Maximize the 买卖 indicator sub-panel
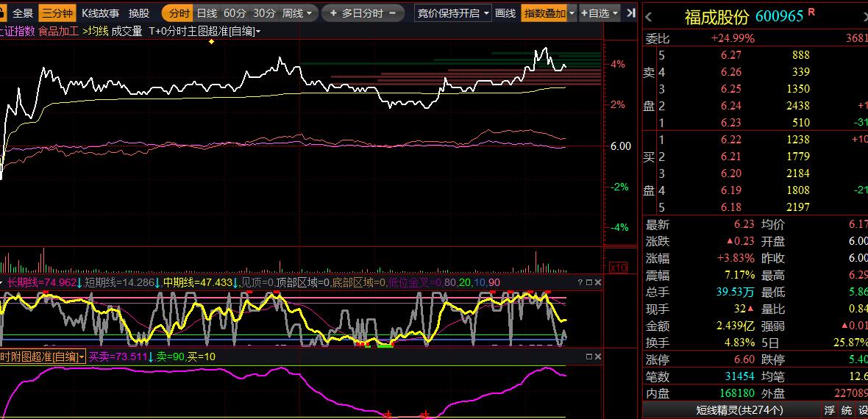The image size is (868, 419). click(x=588, y=357)
